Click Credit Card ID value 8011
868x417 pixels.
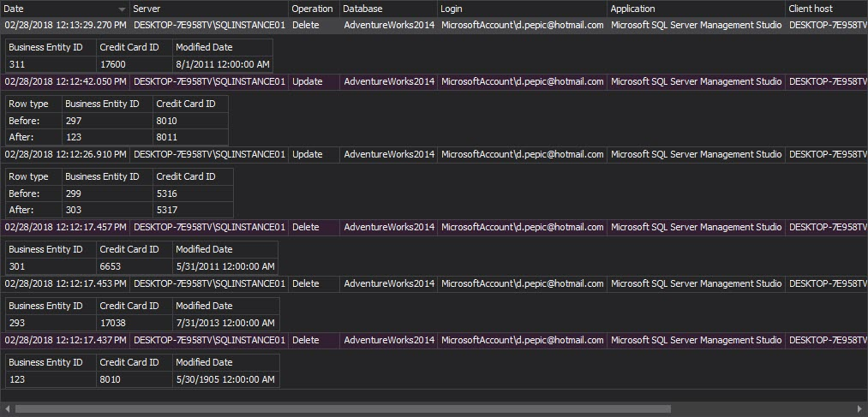pyautogui.click(x=167, y=137)
